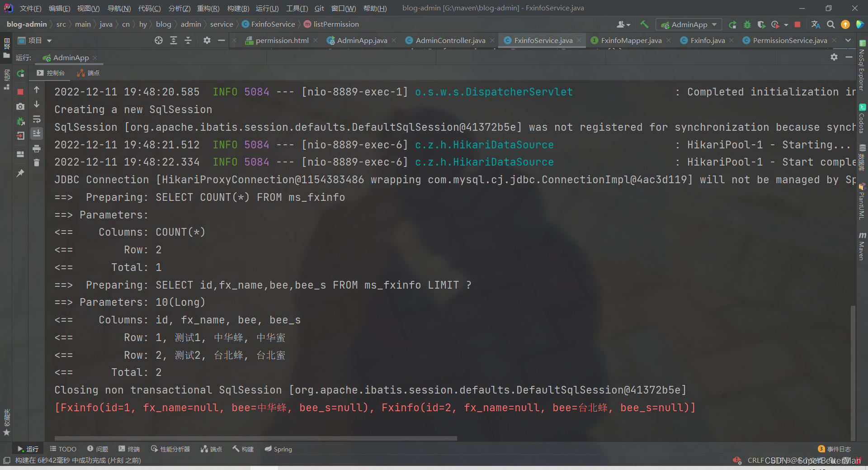Viewport: 868px width, 470px height.
Task: Rerun AdminApp from the top toolbar
Action: (x=732, y=24)
